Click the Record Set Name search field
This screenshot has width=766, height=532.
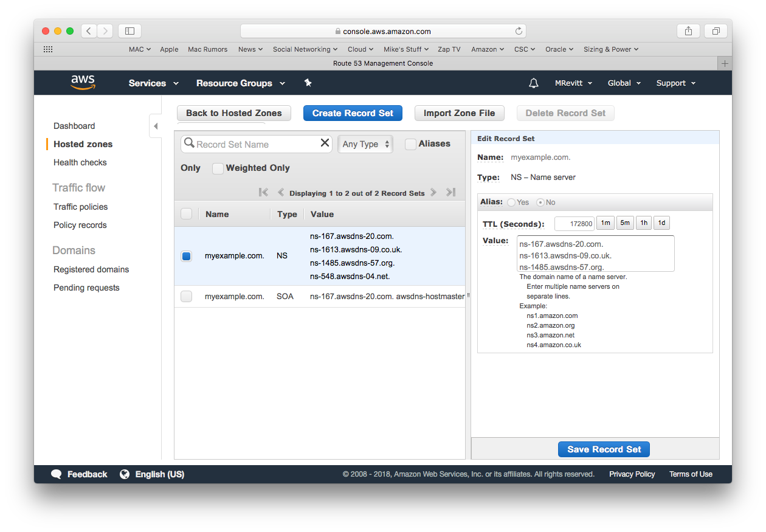[x=257, y=144]
